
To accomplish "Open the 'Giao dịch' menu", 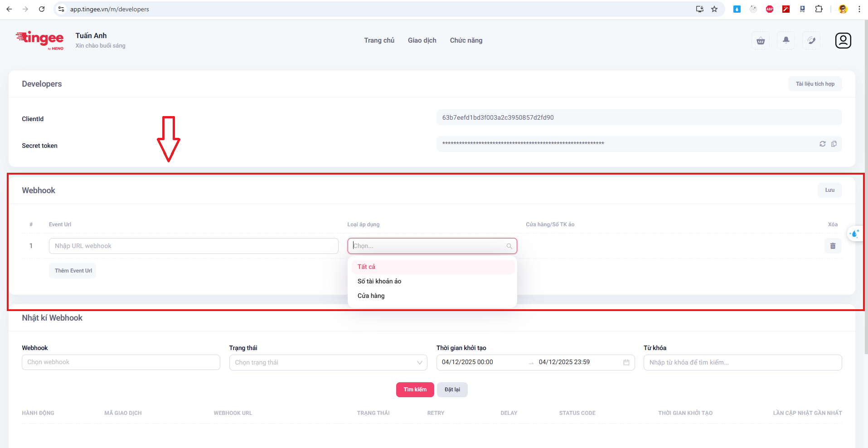I will (x=422, y=40).
